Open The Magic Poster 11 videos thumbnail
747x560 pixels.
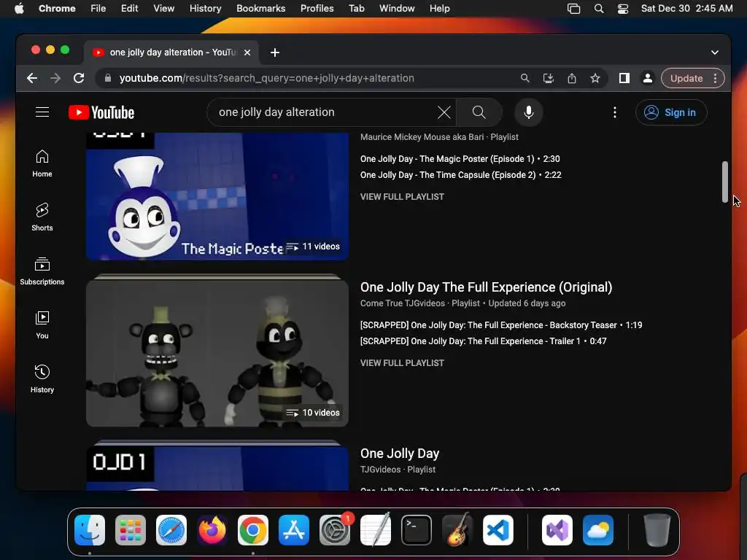click(x=217, y=196)
